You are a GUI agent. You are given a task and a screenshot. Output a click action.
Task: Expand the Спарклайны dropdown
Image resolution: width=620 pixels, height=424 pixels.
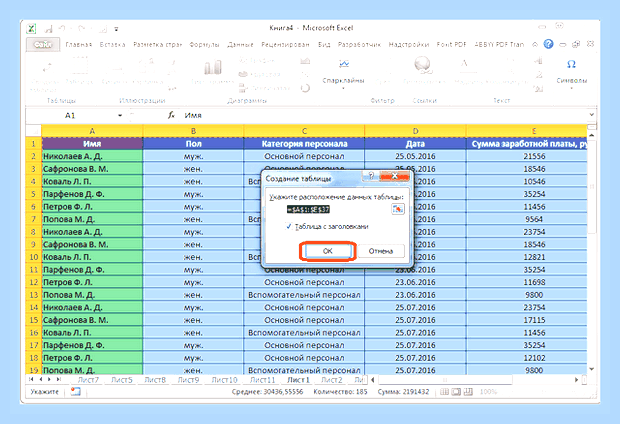pyautogui.click(x=343, y=88)
